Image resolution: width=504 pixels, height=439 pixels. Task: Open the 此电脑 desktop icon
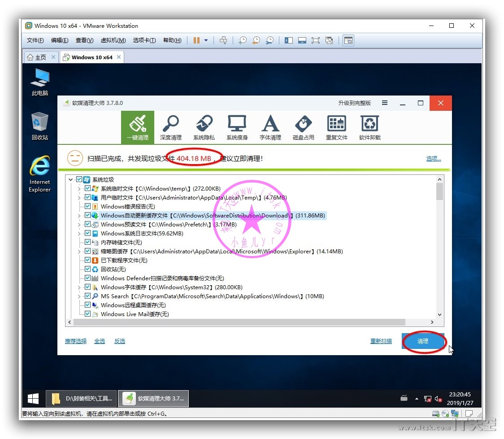coord(40,82)
